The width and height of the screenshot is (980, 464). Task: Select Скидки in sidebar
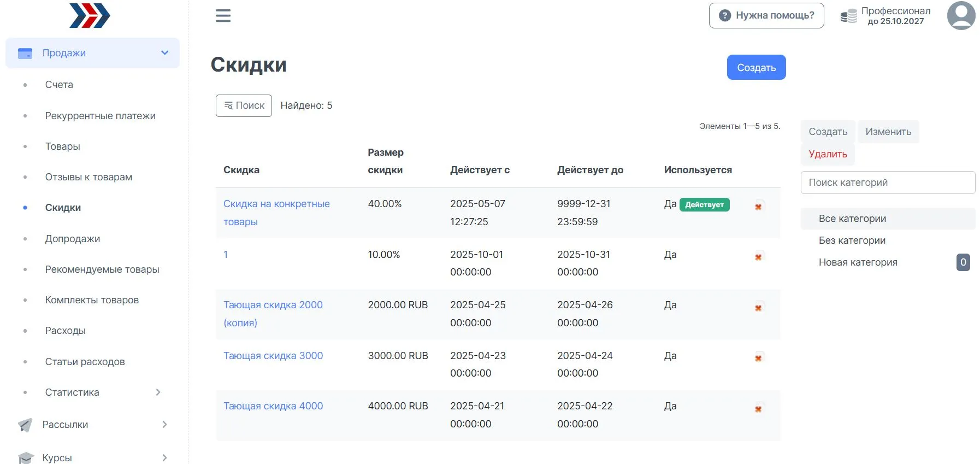point(63,208)
